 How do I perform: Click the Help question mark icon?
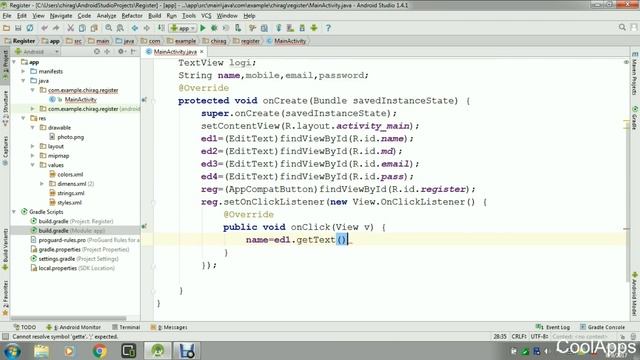pos(328,28)
